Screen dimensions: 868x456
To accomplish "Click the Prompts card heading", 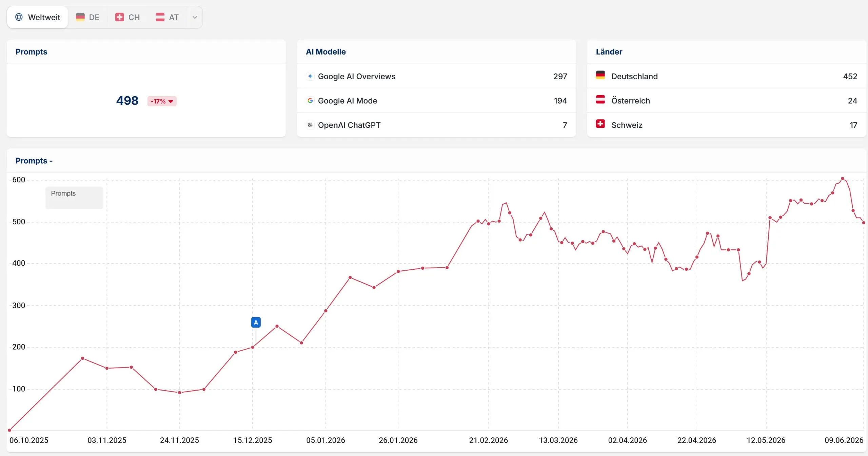I will [x=31, y=52].
